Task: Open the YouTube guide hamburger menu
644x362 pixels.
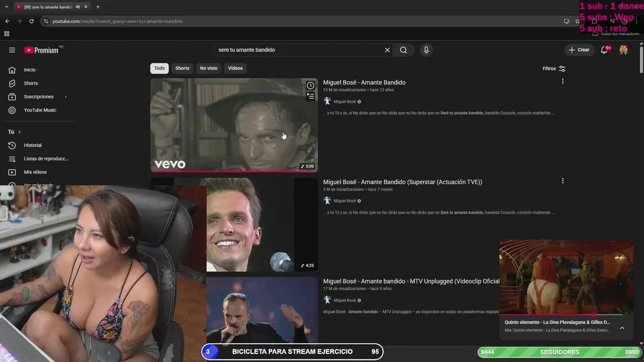Action: pos(12,50)
